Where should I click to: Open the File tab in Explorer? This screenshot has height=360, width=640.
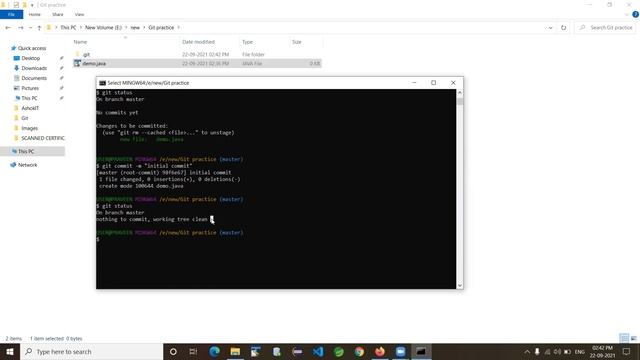pos(11,14)
